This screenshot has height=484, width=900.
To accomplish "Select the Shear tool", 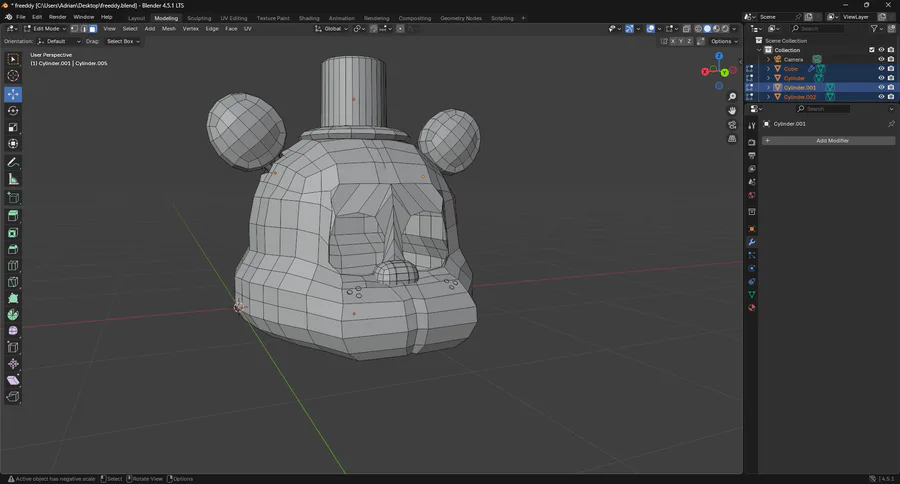I will [x=13, y=381].
